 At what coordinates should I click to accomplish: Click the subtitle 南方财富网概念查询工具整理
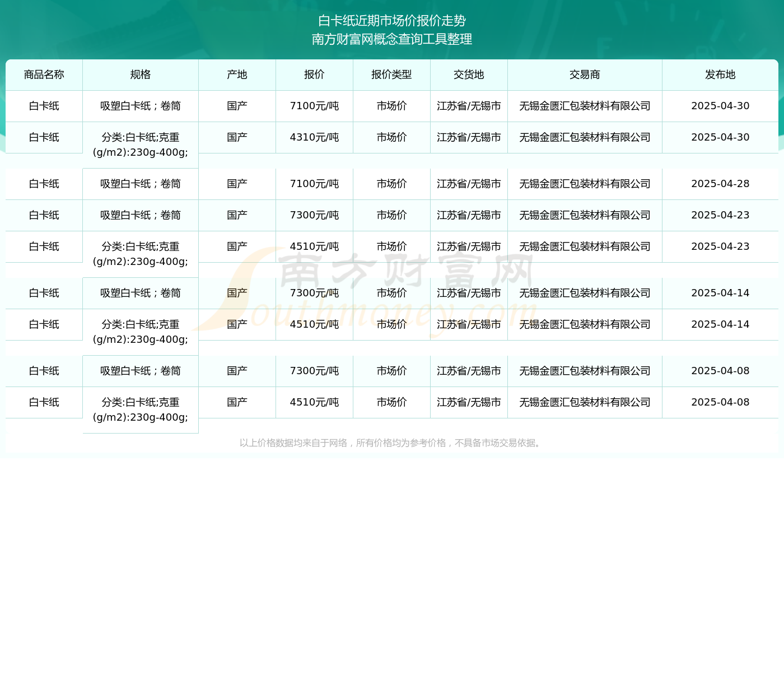(x=392, y=39)
